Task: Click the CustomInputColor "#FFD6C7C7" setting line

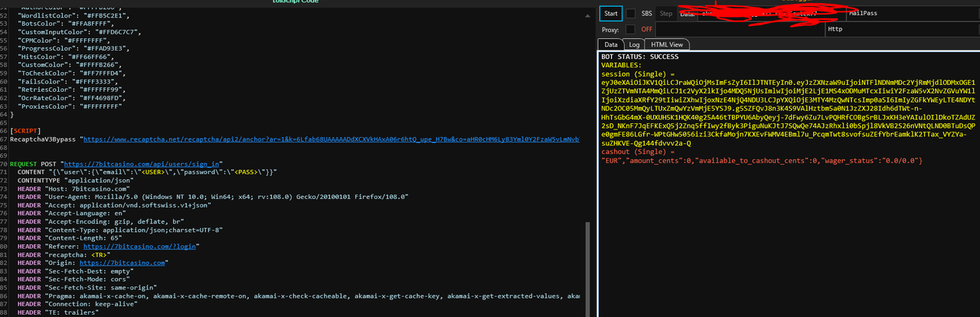Action: click(80, 32)
